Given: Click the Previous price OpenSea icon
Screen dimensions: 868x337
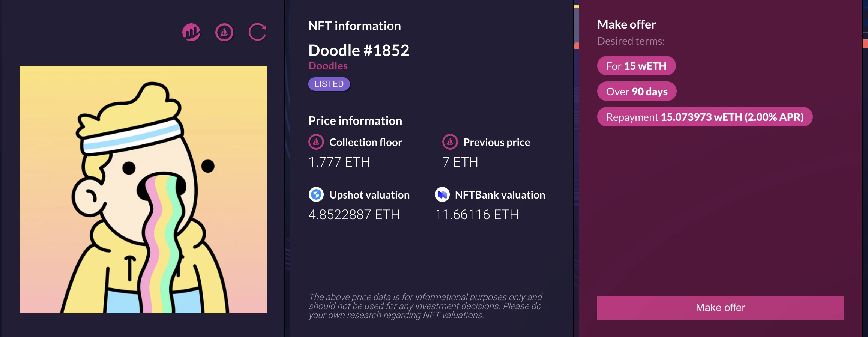Looking at the screenshot, I should (450, 142).
